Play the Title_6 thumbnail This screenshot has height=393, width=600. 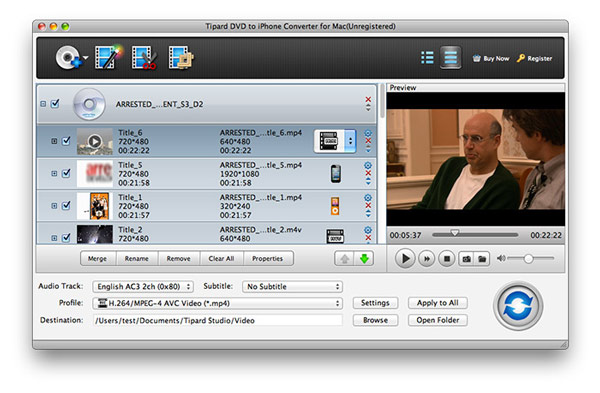coord(95,141)
